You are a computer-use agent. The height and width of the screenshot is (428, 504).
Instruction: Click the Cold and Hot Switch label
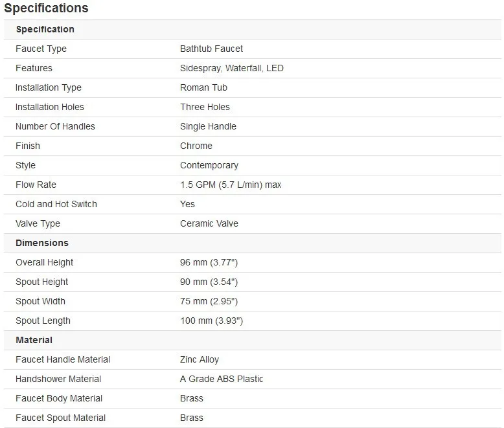pos(56,205)
